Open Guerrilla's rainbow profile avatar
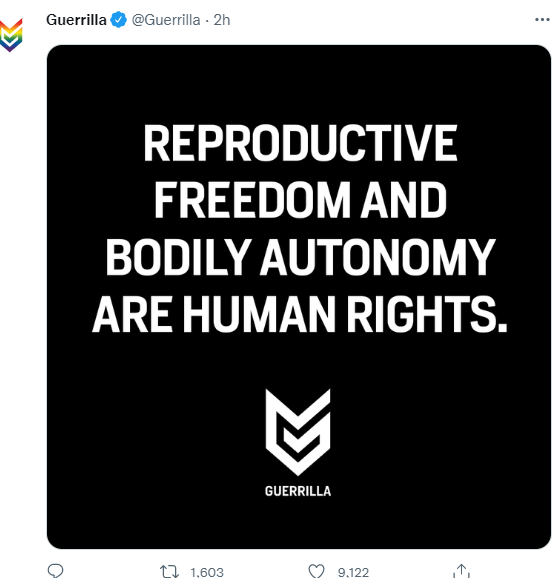Image resolution: width=560 pixels, height=578 pixels. tap(11, 35)
